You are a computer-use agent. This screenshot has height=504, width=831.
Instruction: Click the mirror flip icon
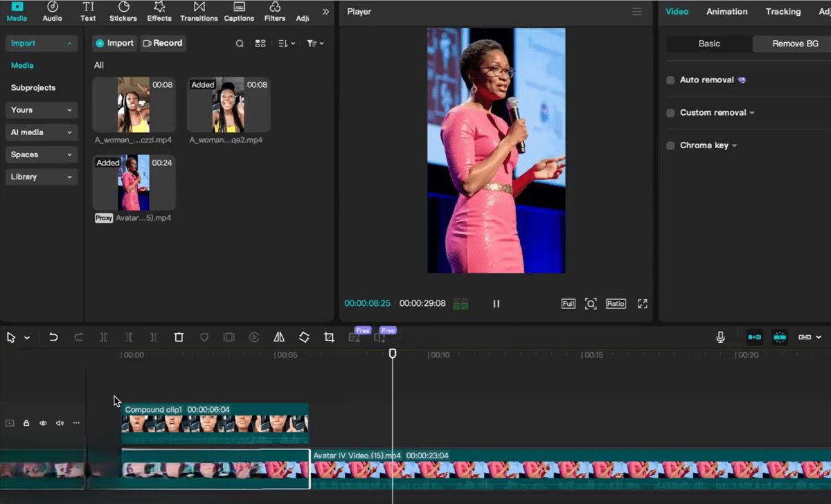[x=279, y=337]
